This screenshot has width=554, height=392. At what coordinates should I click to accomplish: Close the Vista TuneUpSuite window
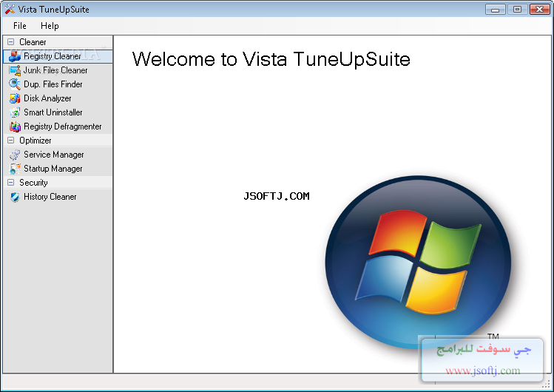click(539, 10)
